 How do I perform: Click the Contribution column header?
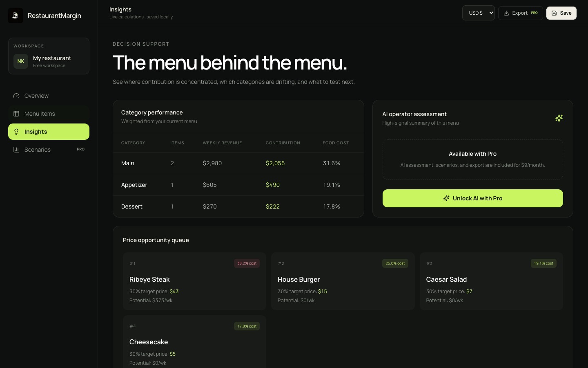pos(283,143)
